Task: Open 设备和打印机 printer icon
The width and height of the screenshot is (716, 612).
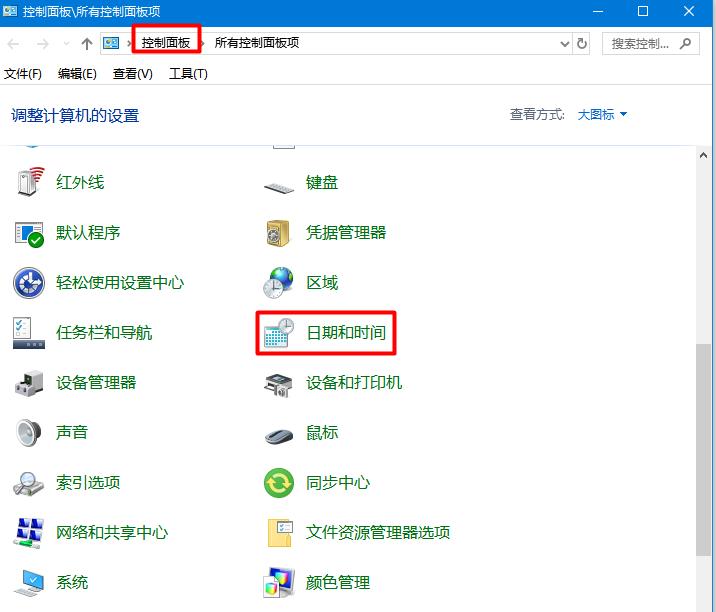Action: pyautogui.click(x=279, y=383)
